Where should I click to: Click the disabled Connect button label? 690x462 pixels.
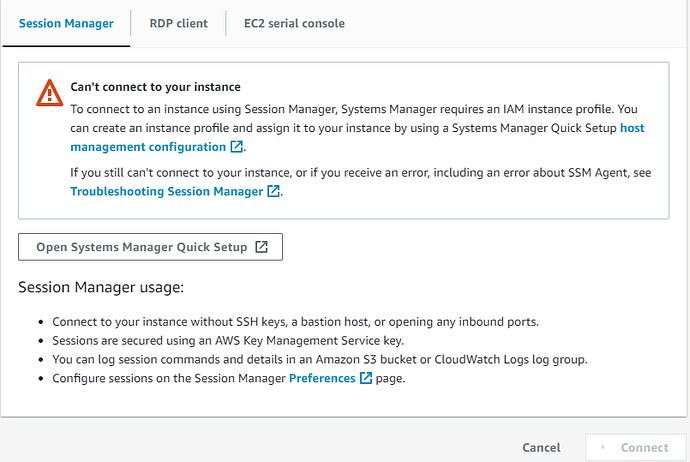[645, 448]
